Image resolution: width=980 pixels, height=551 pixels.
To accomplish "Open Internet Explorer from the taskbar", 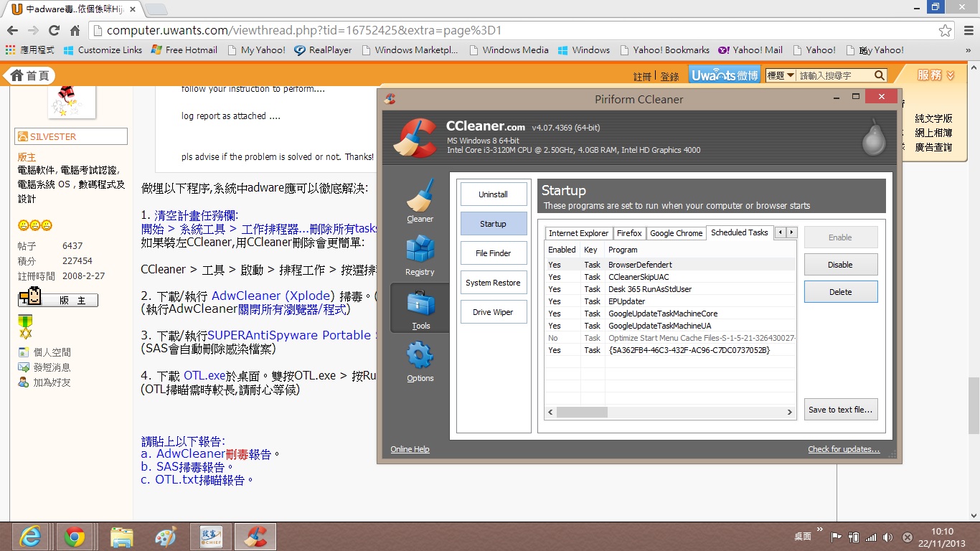I will tap(30, 537).
